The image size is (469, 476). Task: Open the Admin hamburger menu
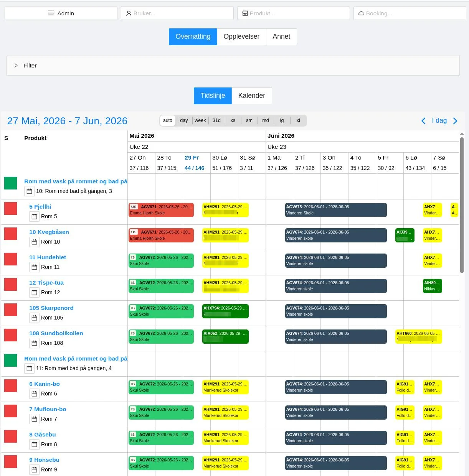[61, 13]
